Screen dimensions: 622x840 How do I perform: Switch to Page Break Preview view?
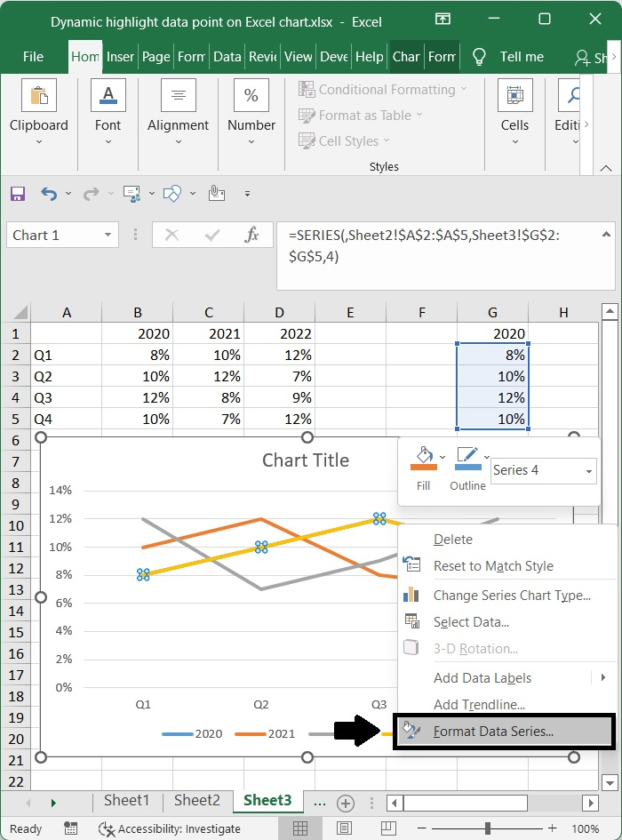388,828
